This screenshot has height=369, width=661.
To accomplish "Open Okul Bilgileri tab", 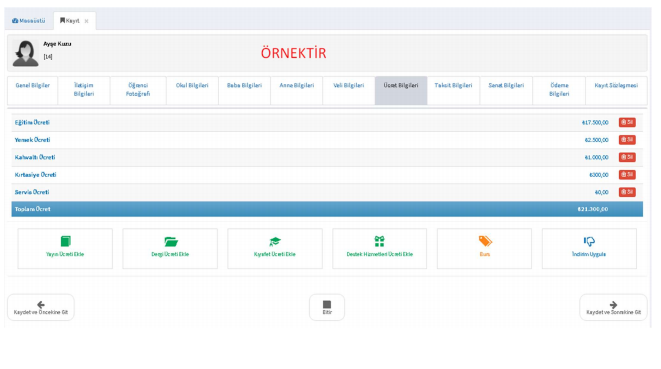I will (x=192, y=90).
